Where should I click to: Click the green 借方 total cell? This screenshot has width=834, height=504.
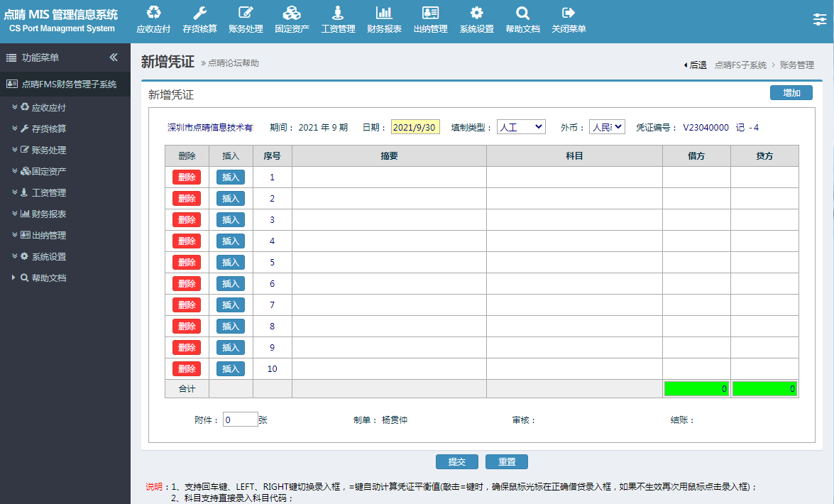[x=696, y=388]
